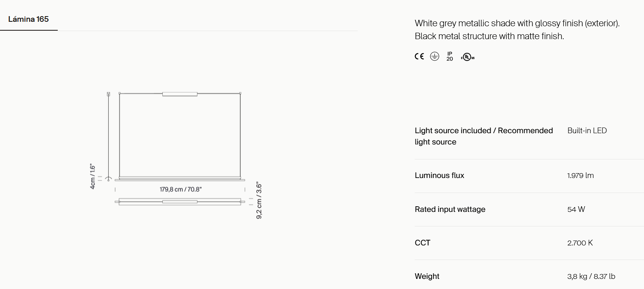Select the Lámina 165 tab
This screenshot has height=289, width=644.
tap(29, 19)
